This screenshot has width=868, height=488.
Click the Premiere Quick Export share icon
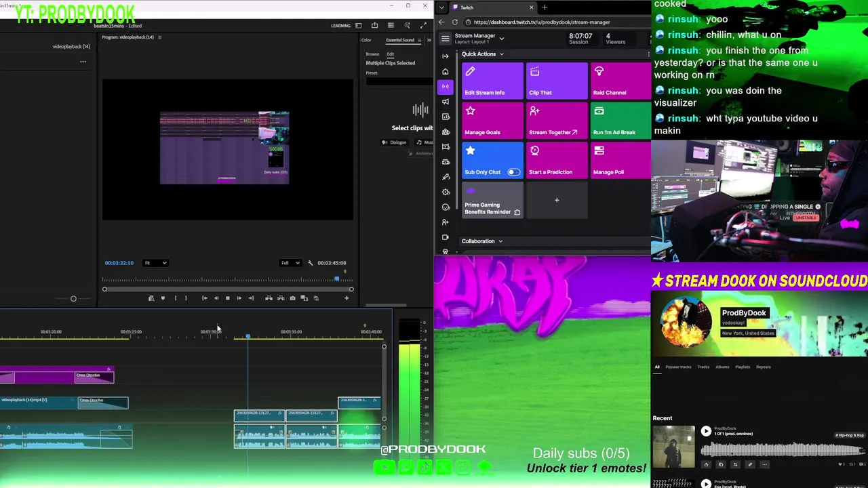click(x=374, y=26)
